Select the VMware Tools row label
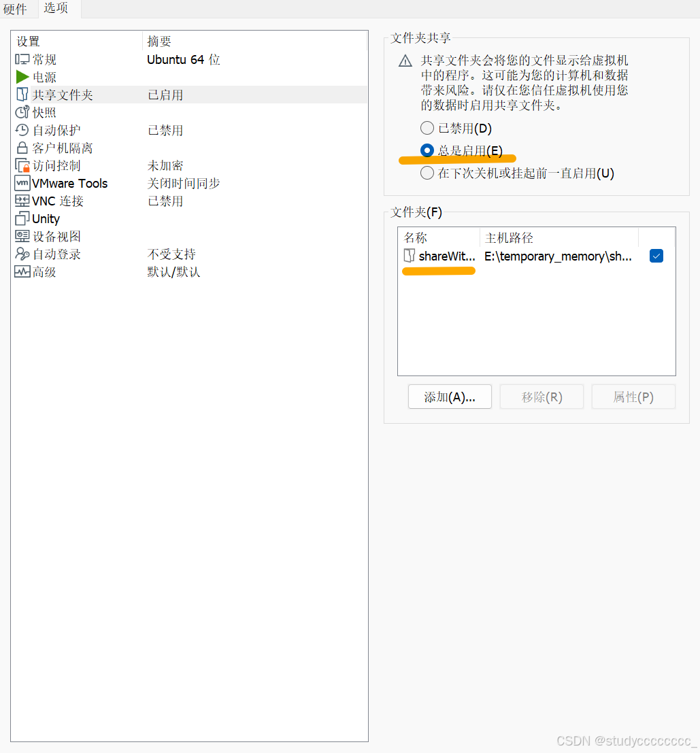Screen dimensions: 700x753 (69, 184)
